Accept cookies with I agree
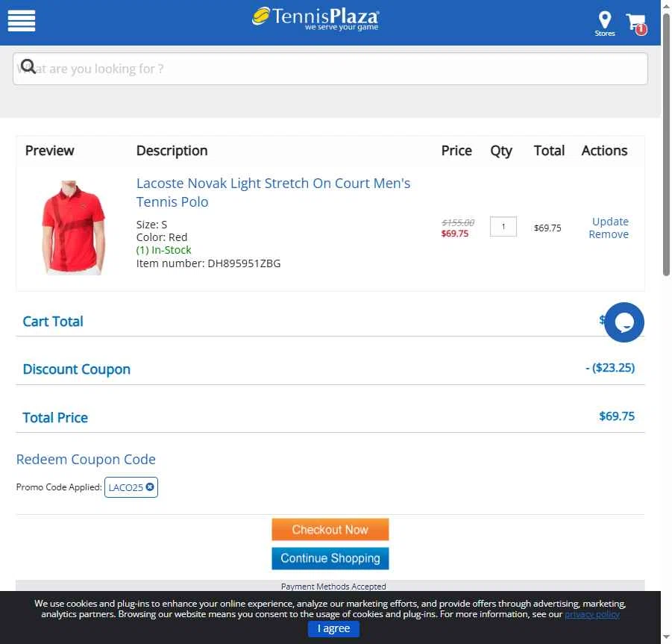672x644 pixels. tap(333, 628)
